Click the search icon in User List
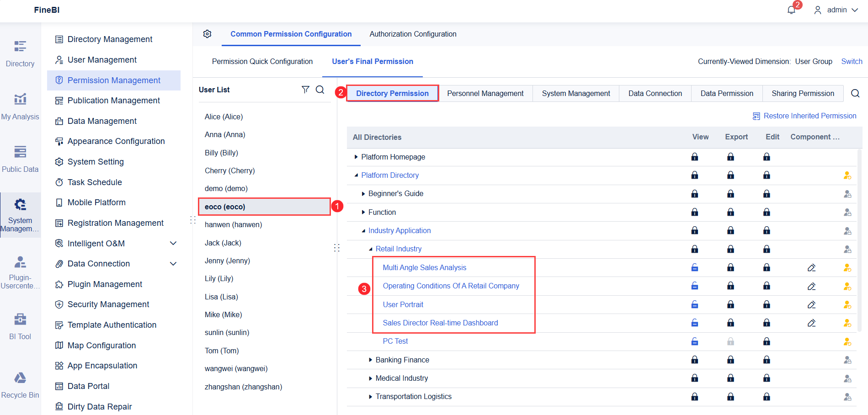 (x=320, y=90)
